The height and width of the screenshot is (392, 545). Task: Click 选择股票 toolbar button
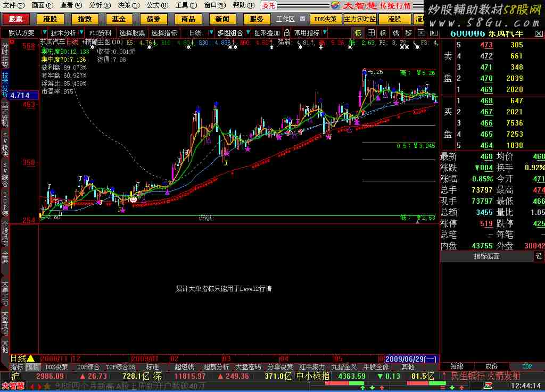point(132,33)
